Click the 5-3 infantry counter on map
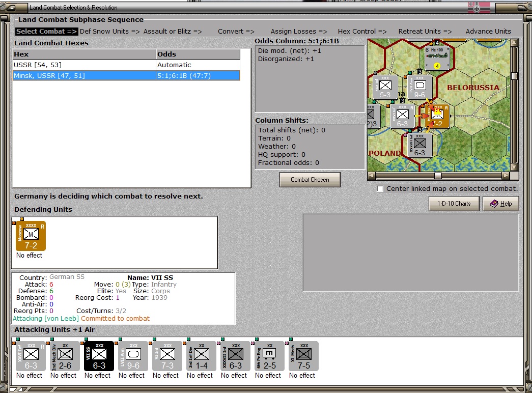This screenshot has width=532, height=393. coord(385,87)
